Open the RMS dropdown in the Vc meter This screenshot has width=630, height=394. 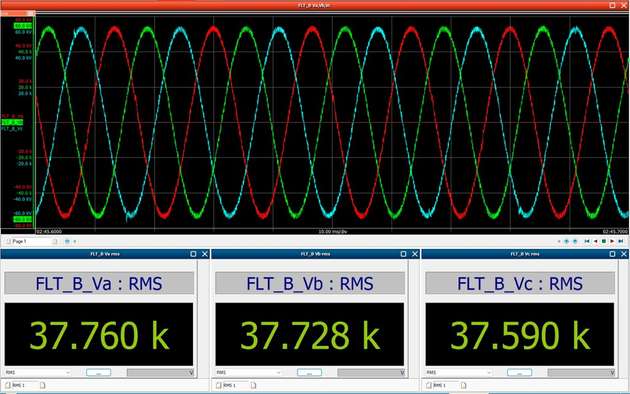coord(459,373)
